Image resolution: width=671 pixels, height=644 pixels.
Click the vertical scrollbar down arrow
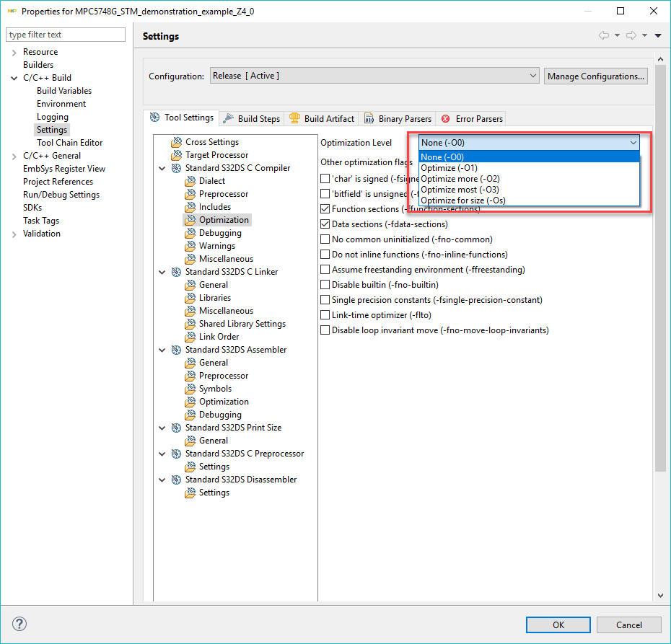pos(660,595)
